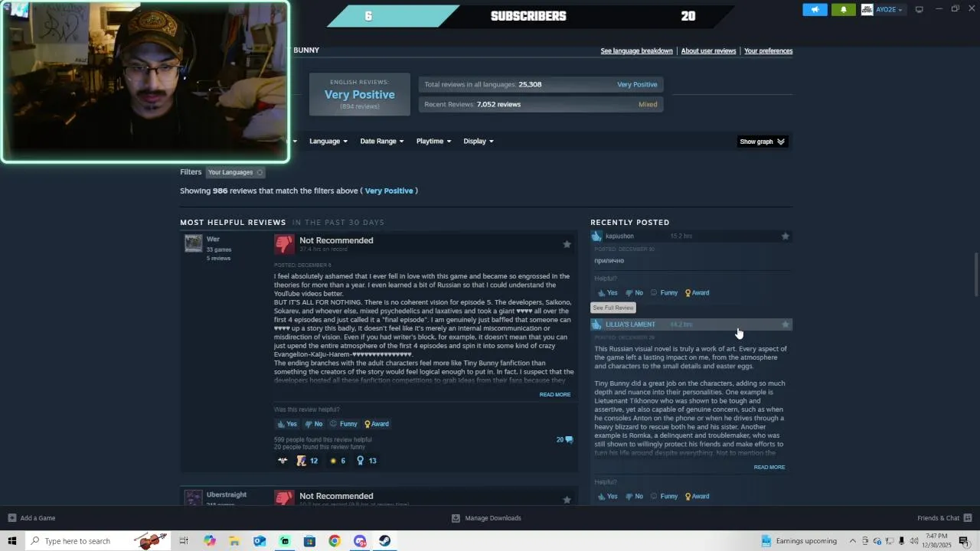Click the Windows taskbar search box
Viewport: 980px width, 551px height.
(x=98, y=541)
